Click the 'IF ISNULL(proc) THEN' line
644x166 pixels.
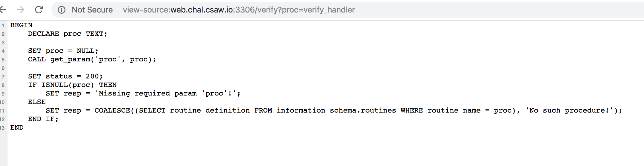point(72,85)
